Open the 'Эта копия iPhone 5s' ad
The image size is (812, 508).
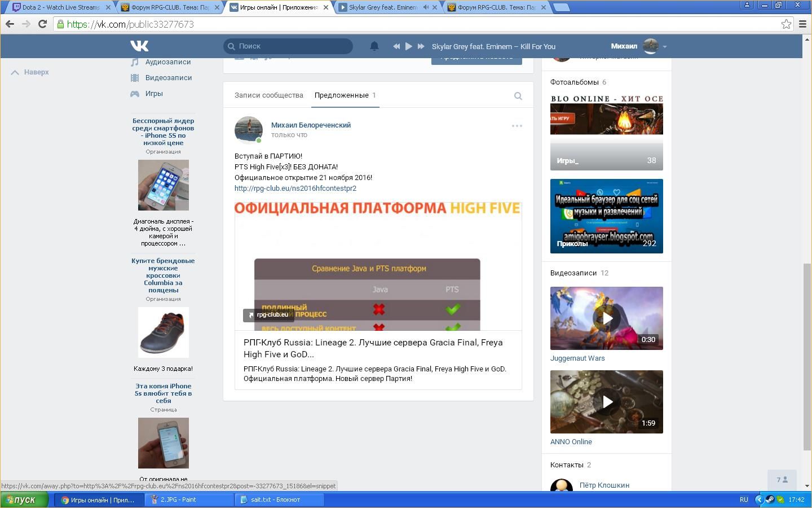pyautogui.click(x=164, y=393)
